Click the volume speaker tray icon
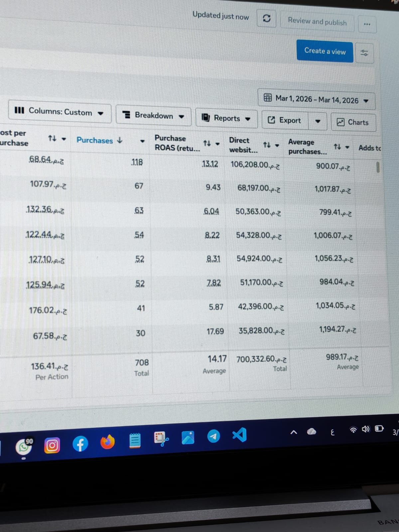Viewport: 399px width, 532px height. pyautogui.click(x=366, y=429)
